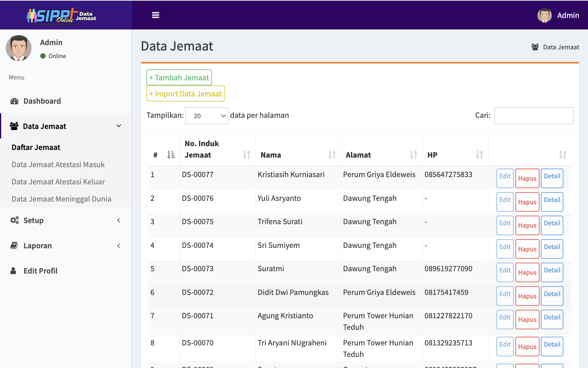
Task: Click the Tambah Jemaat button
Action: [179, 78]
